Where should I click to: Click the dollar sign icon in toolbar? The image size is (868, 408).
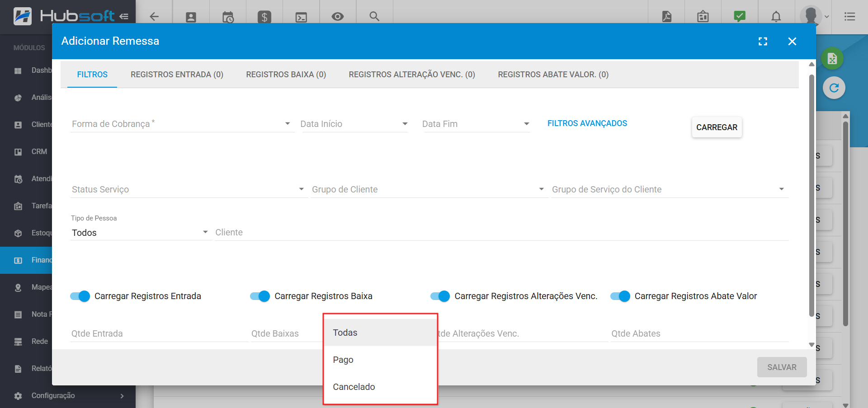point(264,17)
